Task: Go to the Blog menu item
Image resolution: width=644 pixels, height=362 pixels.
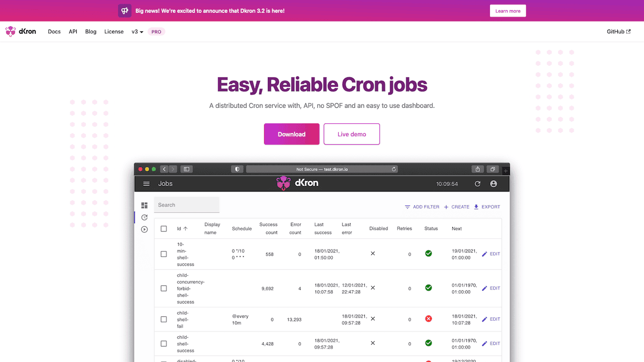Action: [x=91, y=32]
